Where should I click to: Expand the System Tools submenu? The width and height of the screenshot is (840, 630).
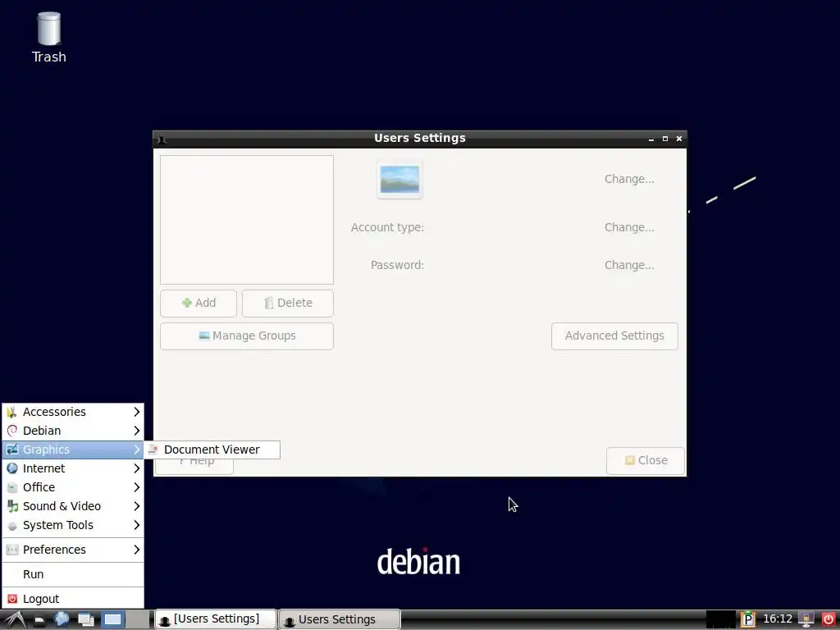coord(73,525)
